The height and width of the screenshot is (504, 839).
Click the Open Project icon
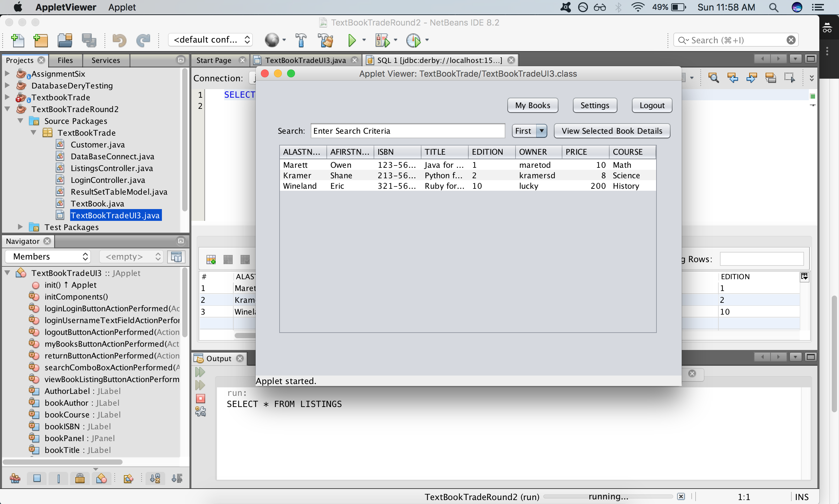[x=65, y=40]
